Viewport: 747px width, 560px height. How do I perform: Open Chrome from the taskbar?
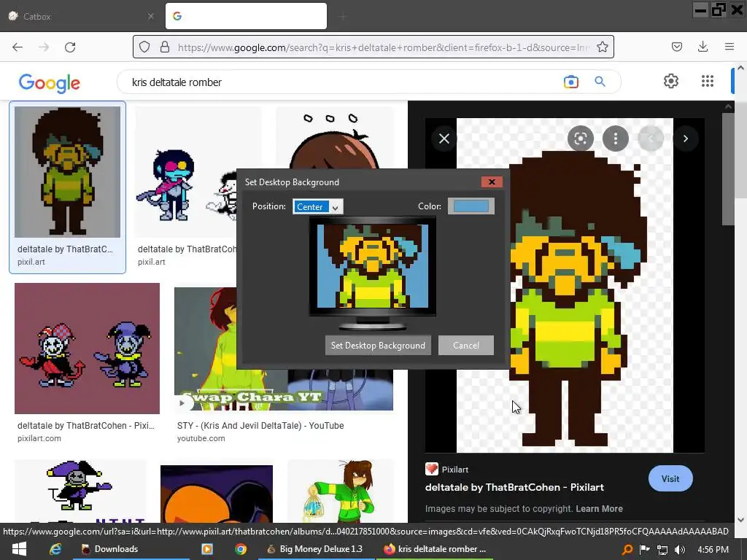click(x=241, y=549)
